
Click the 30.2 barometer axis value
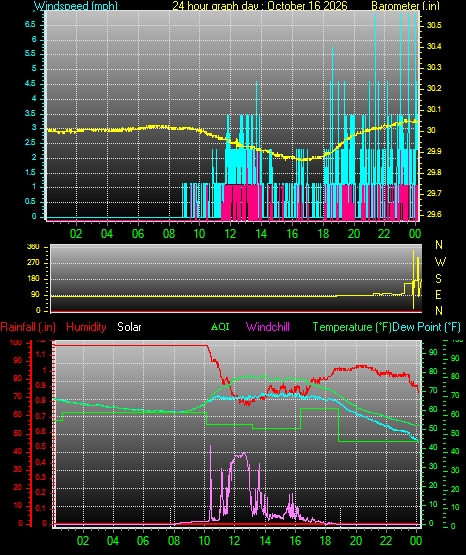[x=434, y=88]
